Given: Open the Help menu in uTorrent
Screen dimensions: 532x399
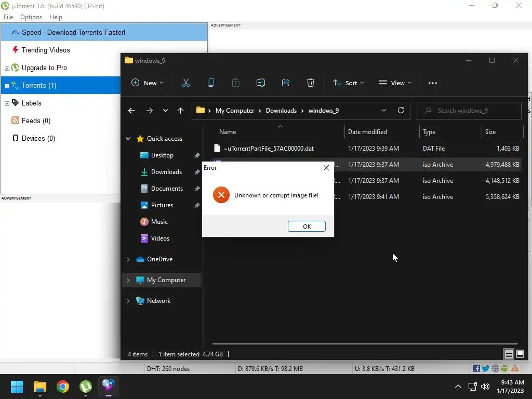Looking at the screenshot, I should tap(56, 17).
